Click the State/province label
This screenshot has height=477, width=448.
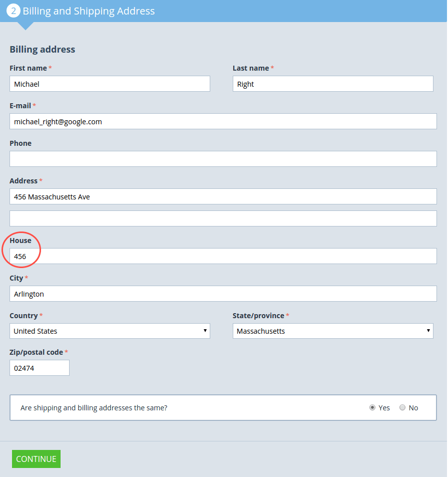[258, 316]
